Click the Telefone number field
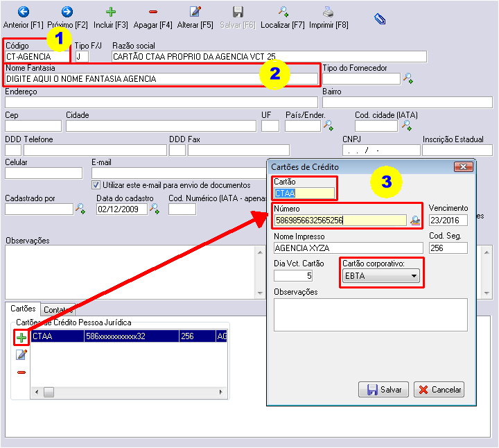This screenshot has width=499, height=448. point(95,150)
